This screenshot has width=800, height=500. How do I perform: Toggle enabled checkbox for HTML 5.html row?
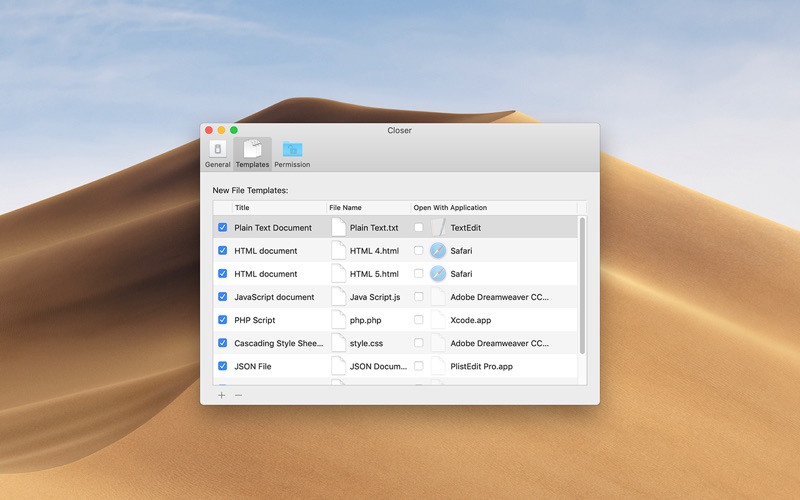[222, 273]
